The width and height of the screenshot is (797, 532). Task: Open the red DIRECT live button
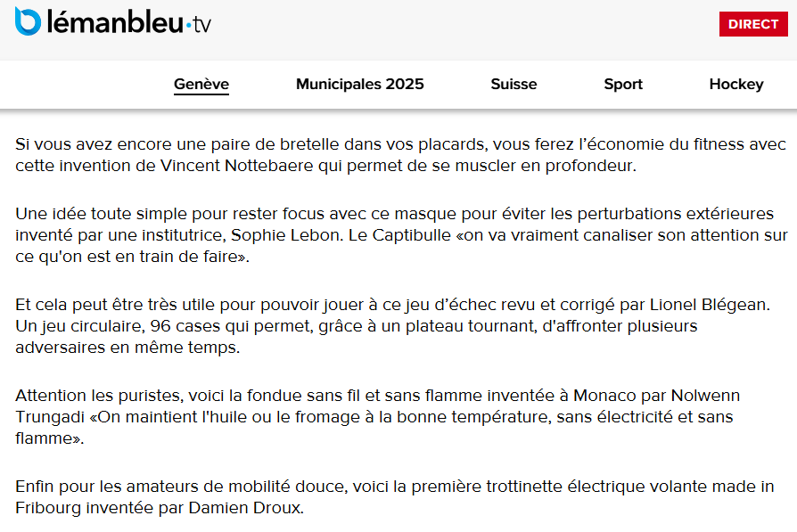tap(753, 24)
